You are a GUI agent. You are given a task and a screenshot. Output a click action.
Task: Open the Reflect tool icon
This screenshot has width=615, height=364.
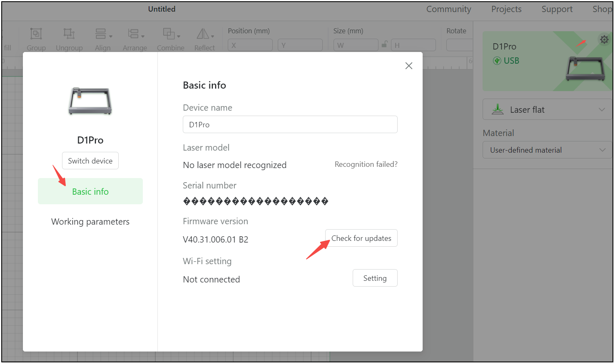click(x=204, y=34)
